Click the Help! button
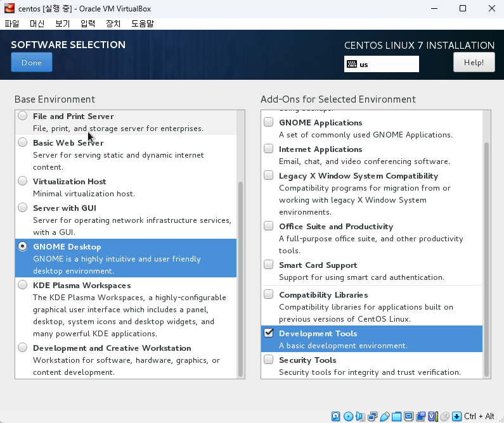504x423 pixels. click(474, 62)
